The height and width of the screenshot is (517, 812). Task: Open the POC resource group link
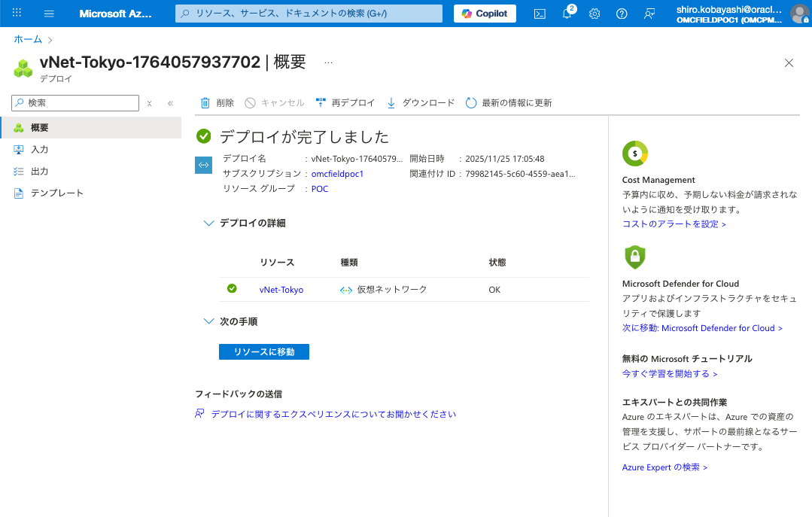(x=320, y=189)
